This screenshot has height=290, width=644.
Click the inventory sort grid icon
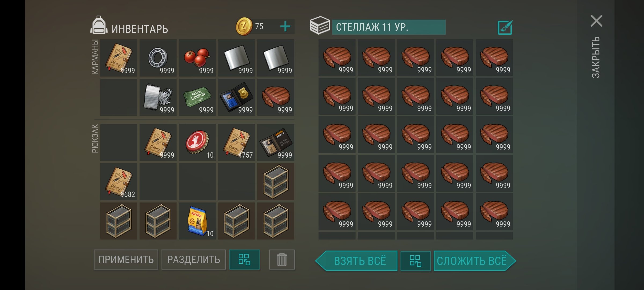(244, 260)
